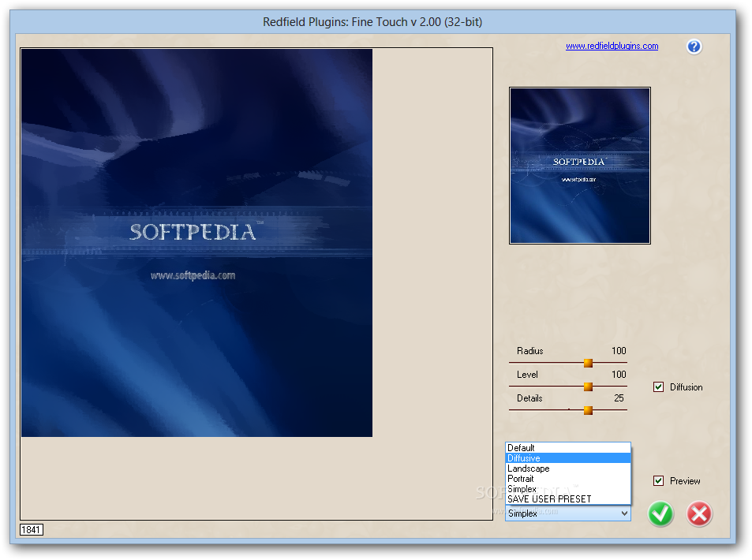752x560 pixels.
Task: Adjust the Radius slider handle
Action: coord(588,363)
